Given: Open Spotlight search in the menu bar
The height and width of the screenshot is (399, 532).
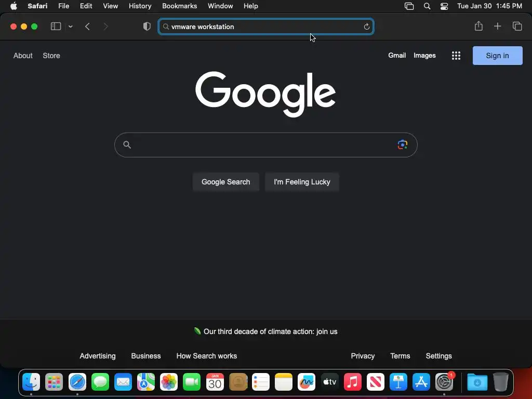Looking at the screenshot, I should click(x=427, y=6).
